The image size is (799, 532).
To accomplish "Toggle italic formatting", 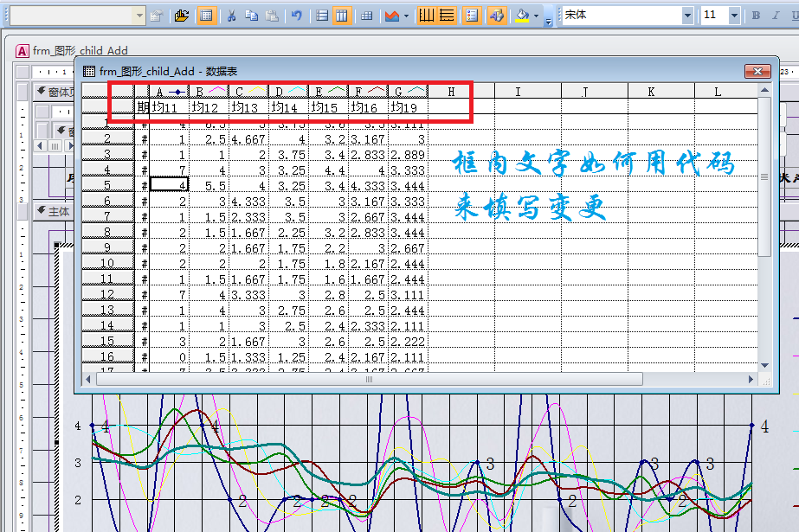I will coord(776,16).
